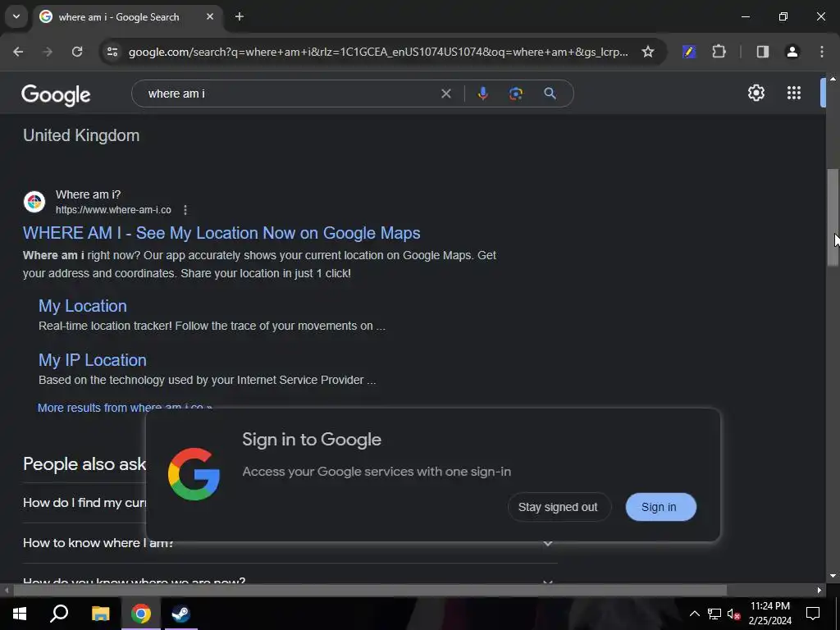Open the Windows Start menu
The image size is (840, 630).
20,614
